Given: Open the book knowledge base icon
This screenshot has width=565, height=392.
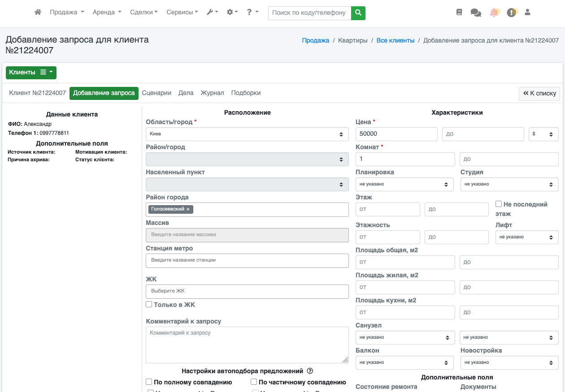Looking at the screenshot, I should pos(459,13).
